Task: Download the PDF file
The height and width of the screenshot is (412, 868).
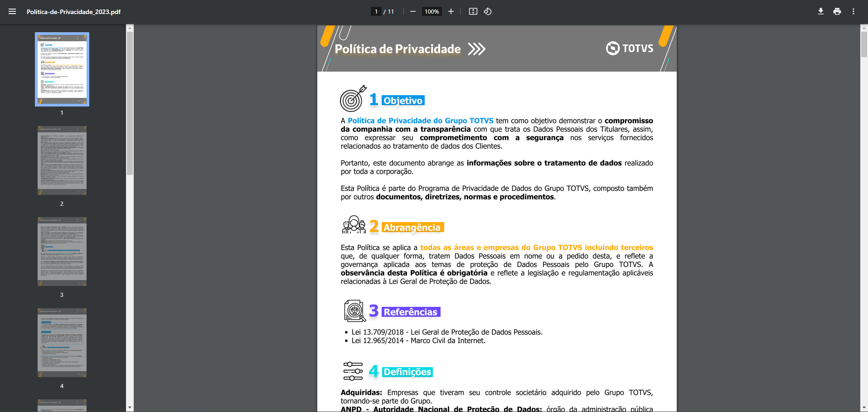Action: (x=821, y=12)
